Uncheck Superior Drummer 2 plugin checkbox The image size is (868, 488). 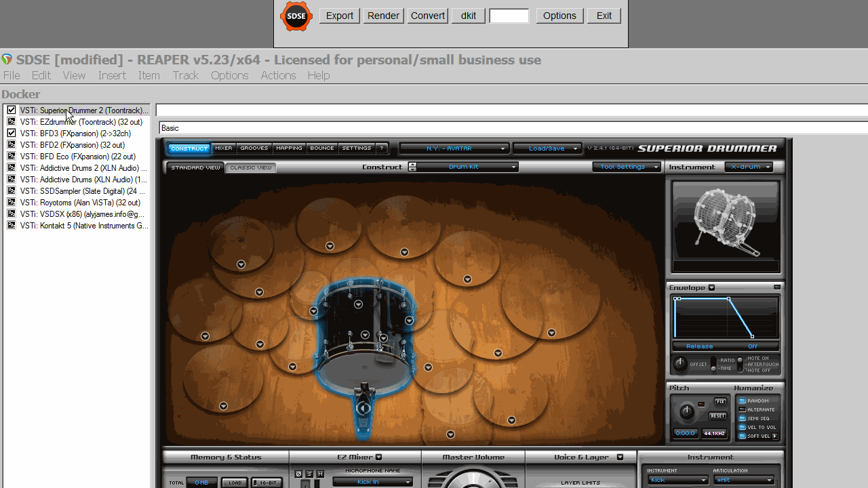point(12,110)
